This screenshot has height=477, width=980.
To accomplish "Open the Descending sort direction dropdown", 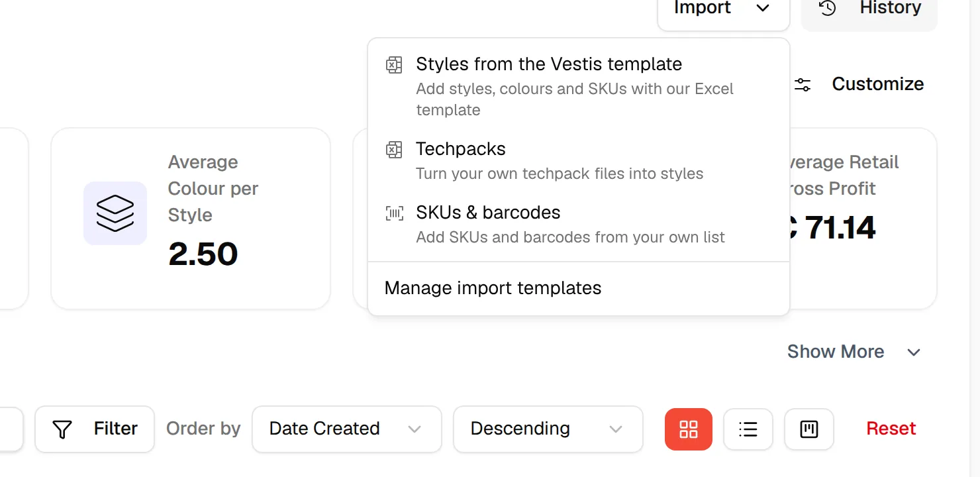I will [548, 429].
